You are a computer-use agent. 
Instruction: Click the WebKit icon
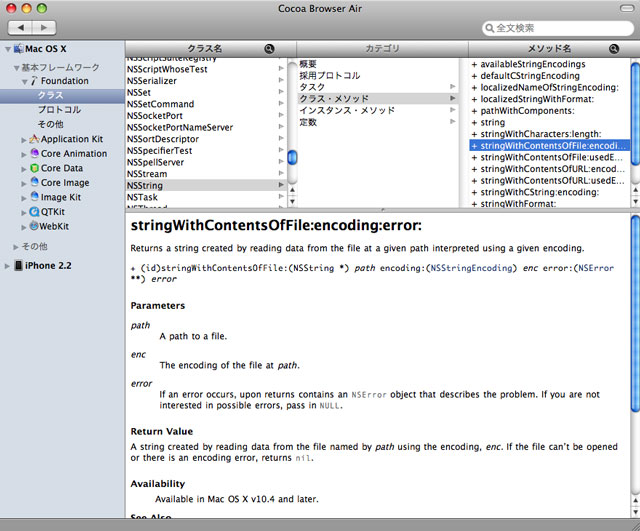point(34,226)
